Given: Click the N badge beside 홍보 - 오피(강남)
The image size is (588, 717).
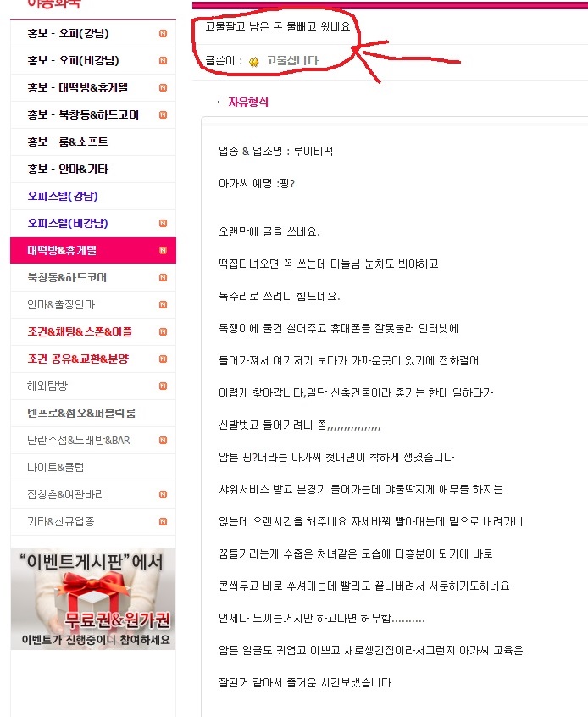Looking at the screenshot, I should pyautogui.click(x=163, y=33).
